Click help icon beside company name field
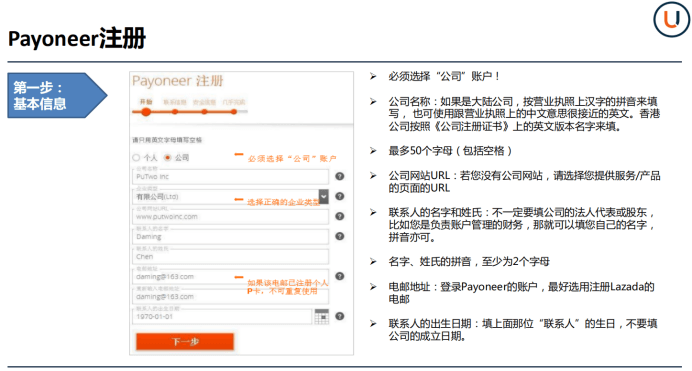Viewport: 692px width, 371px height. (x=339, y=176)
